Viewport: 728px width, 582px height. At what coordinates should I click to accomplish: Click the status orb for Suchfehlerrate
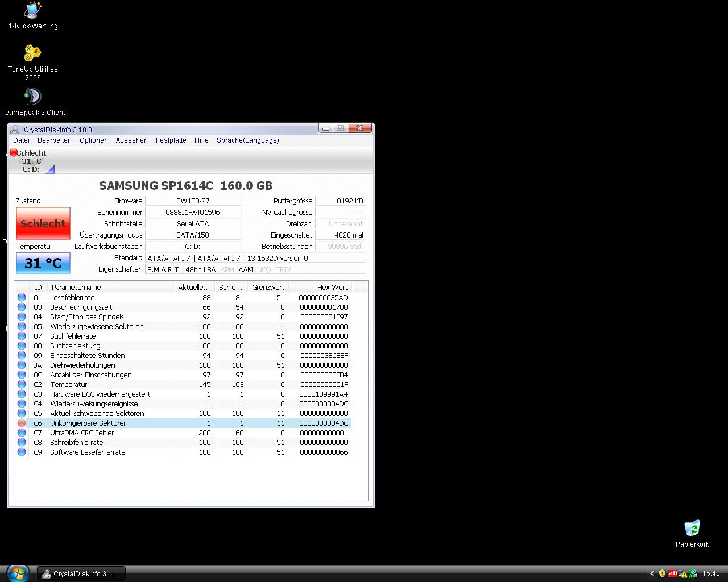[22, 336]
